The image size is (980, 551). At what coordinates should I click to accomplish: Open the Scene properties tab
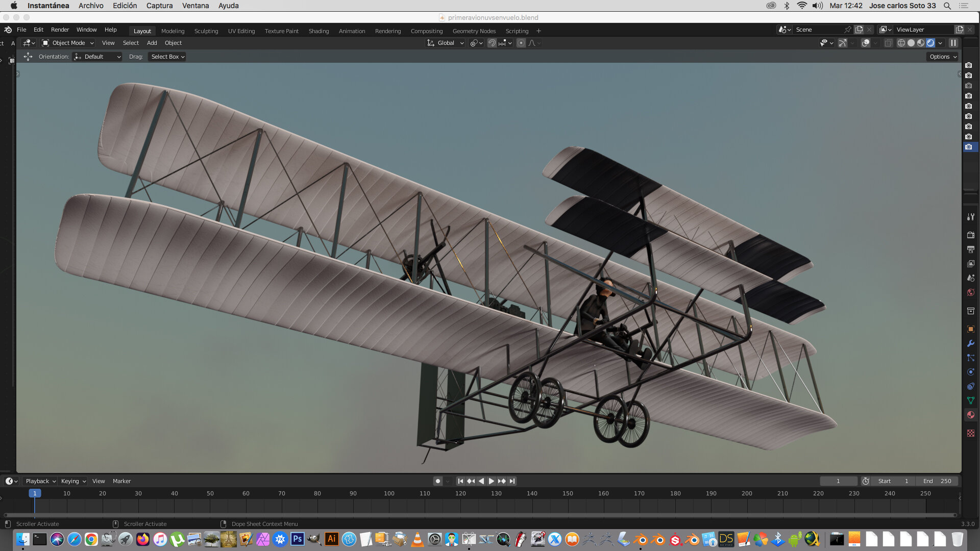tap(970, 278)
